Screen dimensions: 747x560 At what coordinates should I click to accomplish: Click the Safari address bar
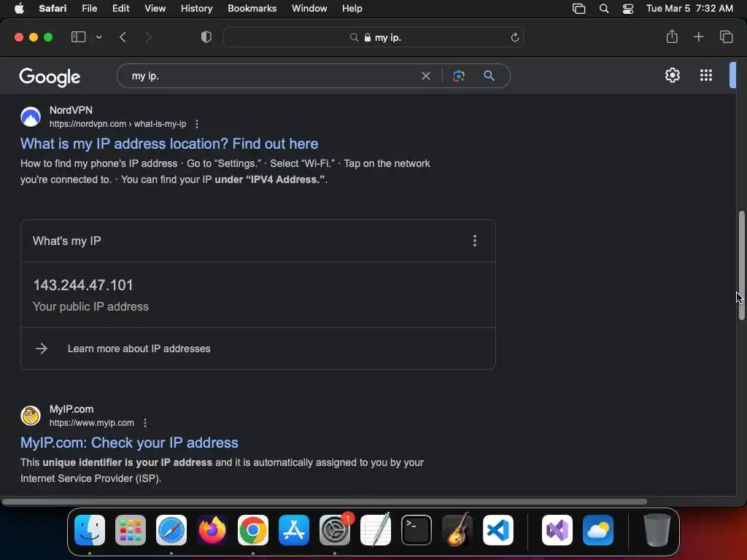[373, 37]
